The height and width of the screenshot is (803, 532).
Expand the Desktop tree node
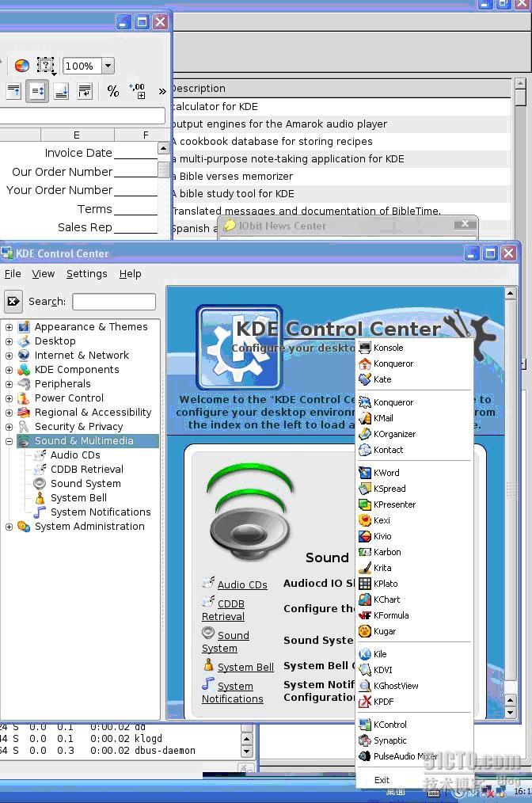(9, 341)
